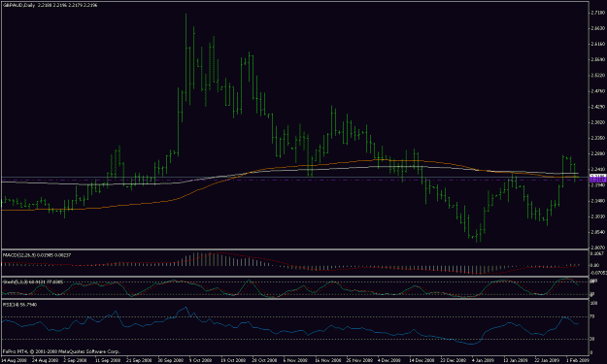Click the 25 Nov 2008 date label
The height and width of the screenshot is (364, 607).
point(358,360)
